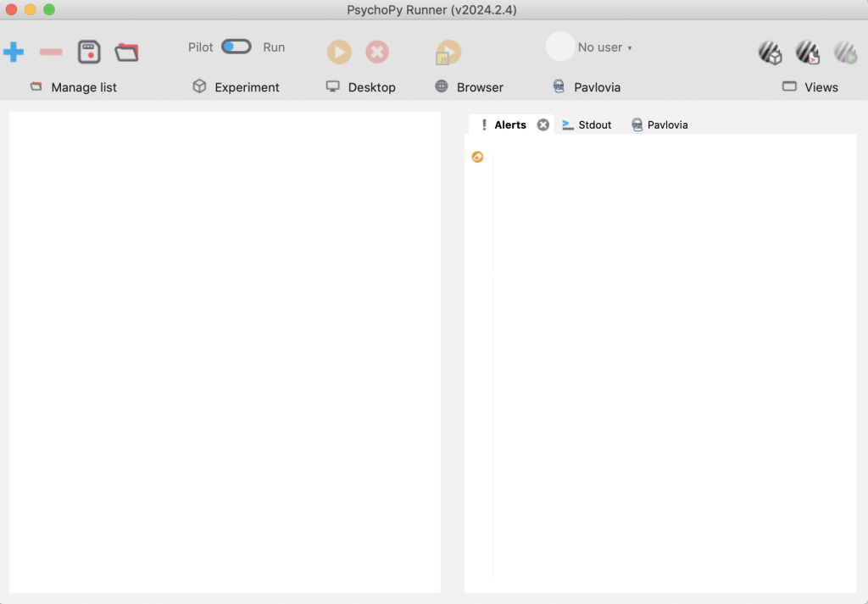The height and width of the screenshot is (604, 868).
Task: Open the Coder view icon
Action: coord(807,53)
